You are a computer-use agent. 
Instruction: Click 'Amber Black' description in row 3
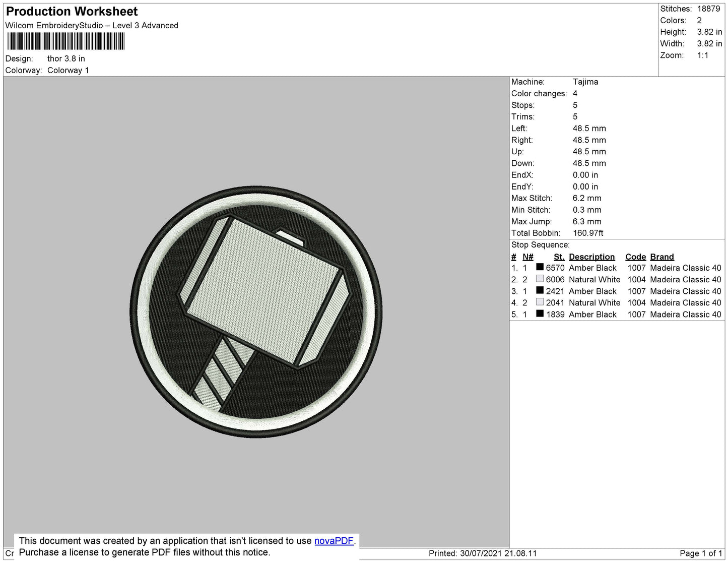click(592, 291)
